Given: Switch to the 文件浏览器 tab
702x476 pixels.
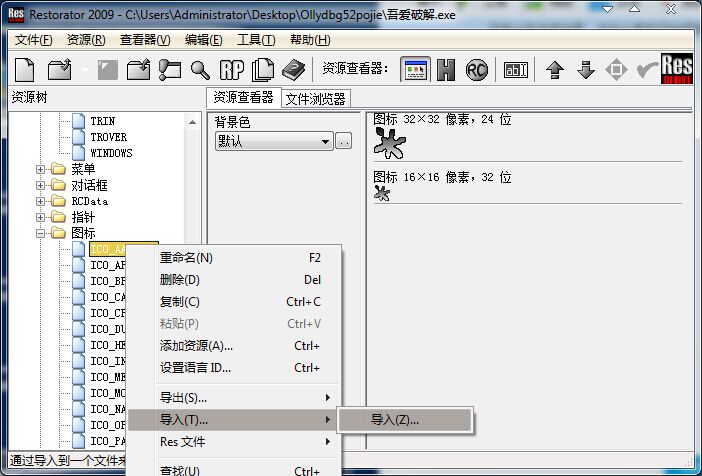Looking at the screenshot, I should [316, 99].
